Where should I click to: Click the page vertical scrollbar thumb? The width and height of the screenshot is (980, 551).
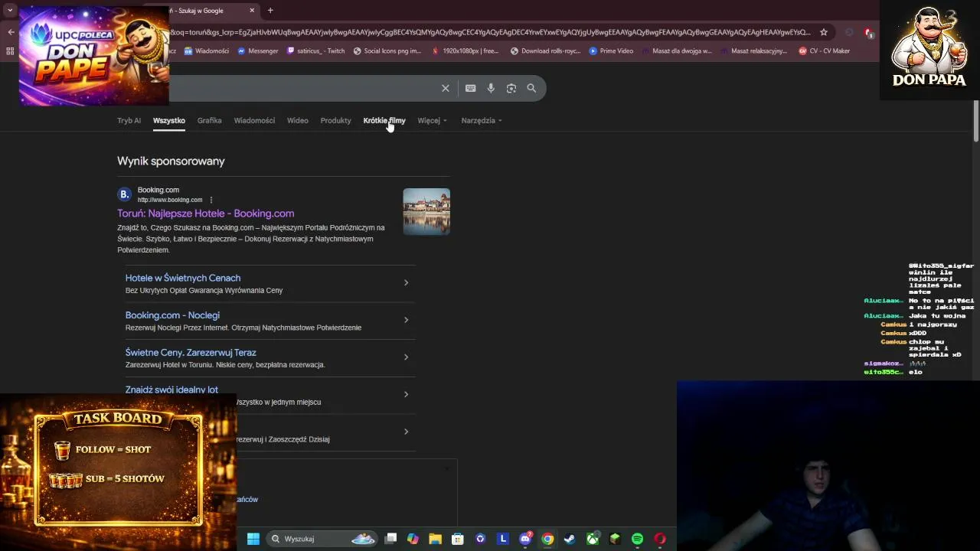tap(976, 121)
